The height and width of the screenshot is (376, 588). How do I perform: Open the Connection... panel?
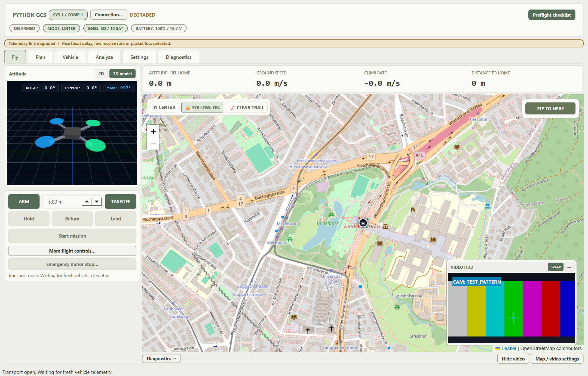[x=109, y=15]
